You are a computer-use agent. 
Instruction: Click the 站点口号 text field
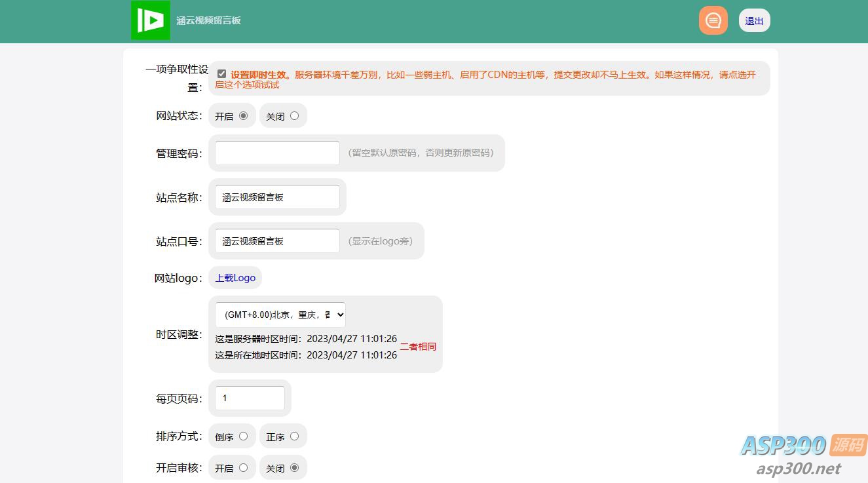point(277,241)
